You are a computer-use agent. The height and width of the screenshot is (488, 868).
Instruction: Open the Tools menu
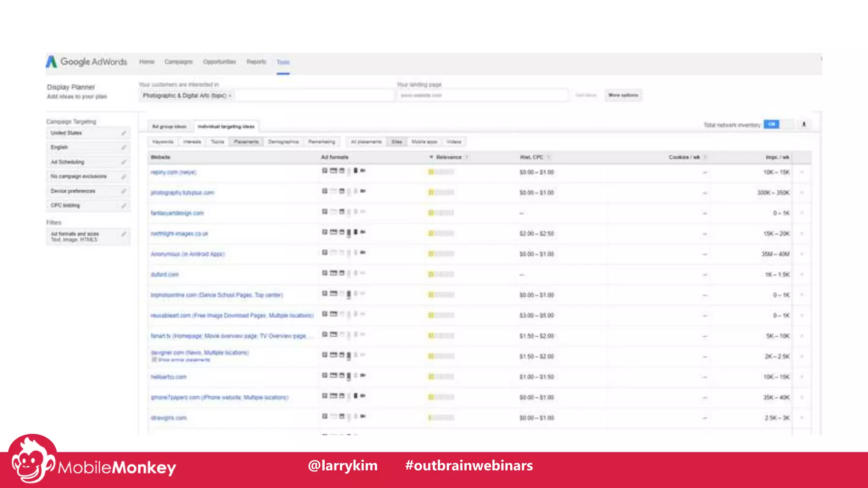coord(283,62)
